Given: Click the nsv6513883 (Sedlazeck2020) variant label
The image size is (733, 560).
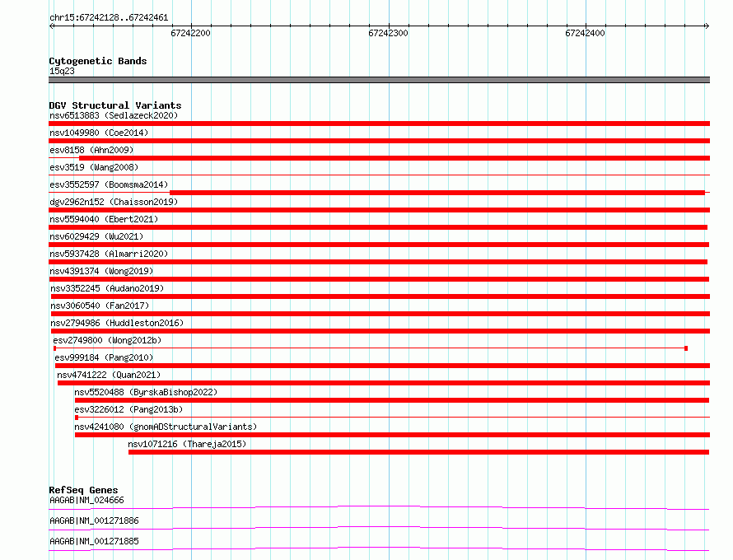Looking at the screenshot, I should 114,115.
